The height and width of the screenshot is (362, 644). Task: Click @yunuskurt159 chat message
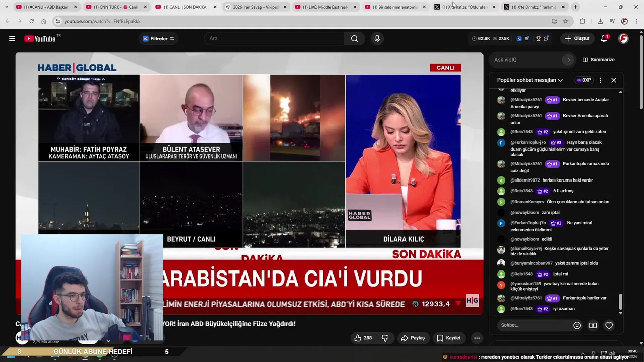[x=555, y=286]
